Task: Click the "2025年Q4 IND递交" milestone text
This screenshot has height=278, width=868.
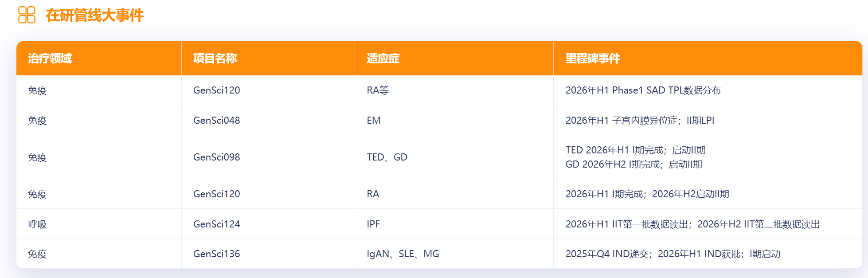Action: pos(607,254)
